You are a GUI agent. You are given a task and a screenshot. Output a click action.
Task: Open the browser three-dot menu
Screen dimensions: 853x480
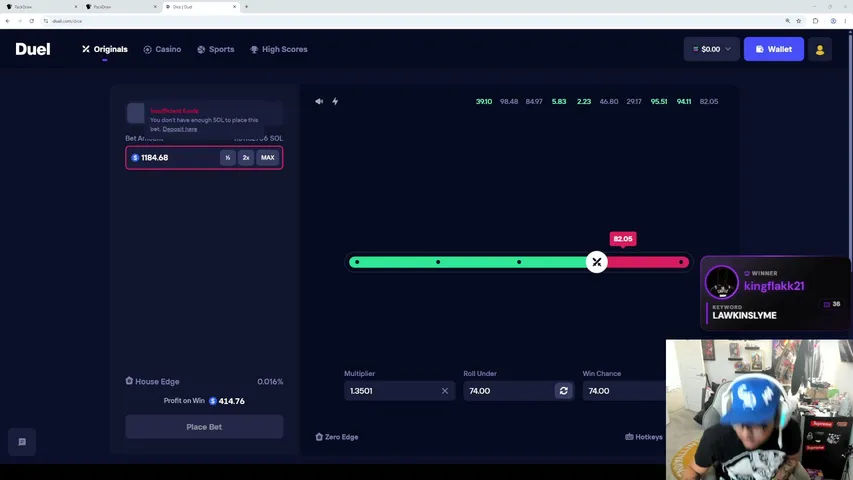[845, 21]
